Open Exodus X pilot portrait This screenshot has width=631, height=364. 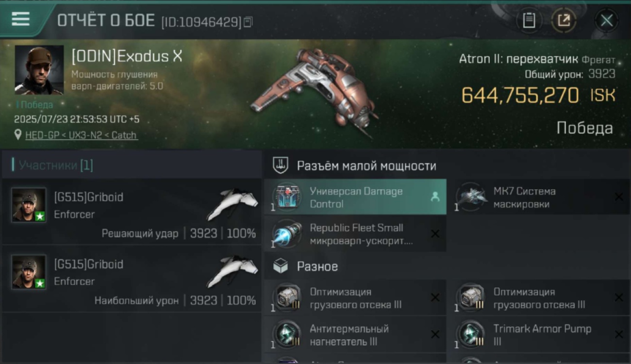click(39, 70)
